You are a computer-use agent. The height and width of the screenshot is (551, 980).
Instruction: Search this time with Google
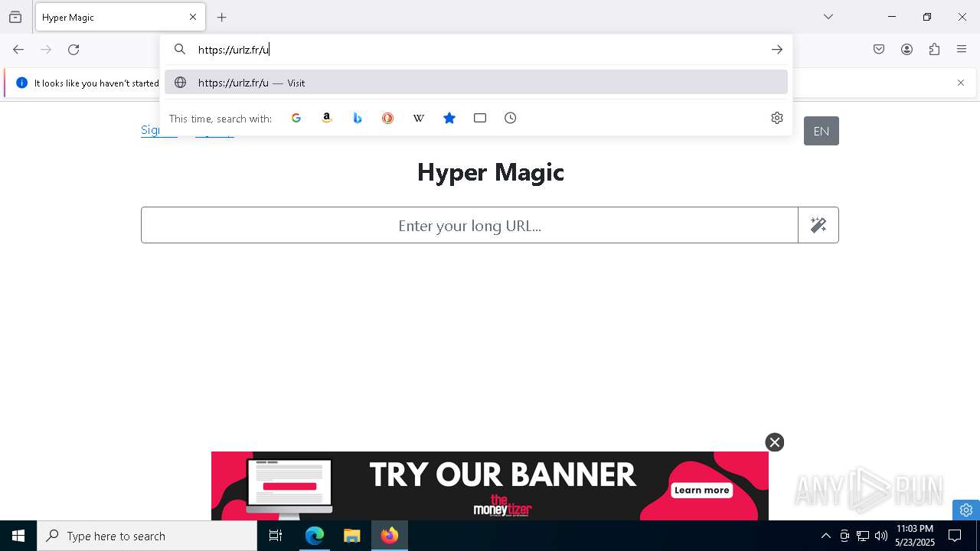click(x=296, y=118)
